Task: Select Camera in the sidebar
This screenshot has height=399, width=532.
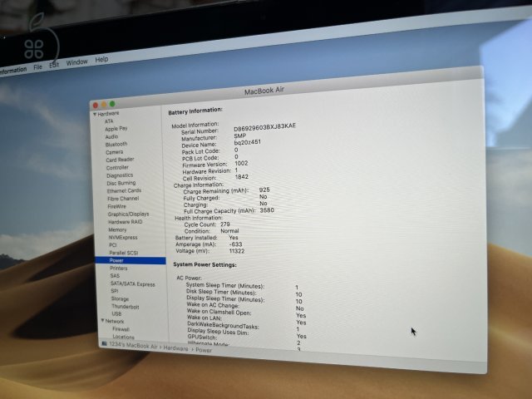Action: click(115, 152)
